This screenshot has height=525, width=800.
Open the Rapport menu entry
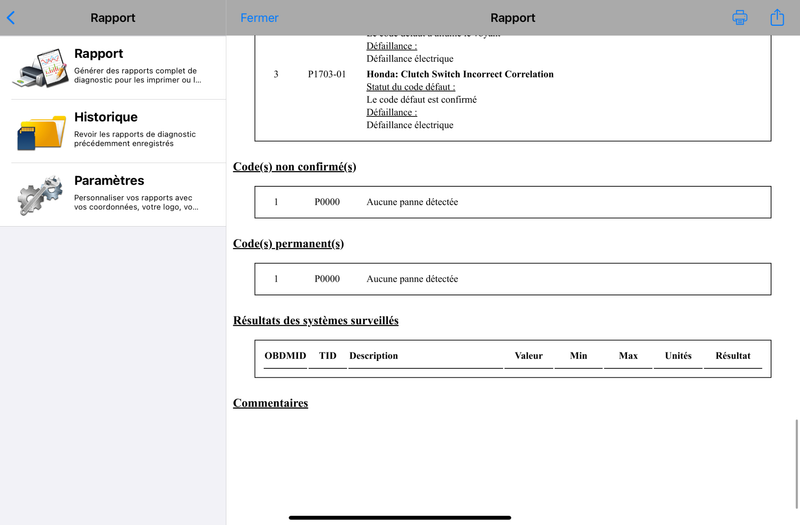[113, 68]
